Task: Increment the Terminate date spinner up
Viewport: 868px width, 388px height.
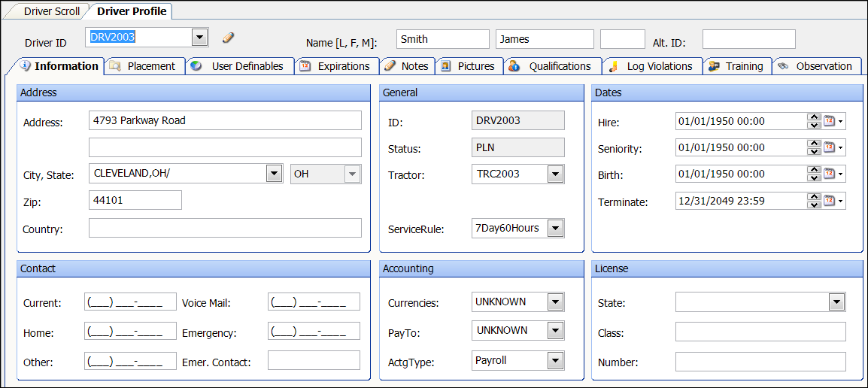Action: click(x=814, y=197)
